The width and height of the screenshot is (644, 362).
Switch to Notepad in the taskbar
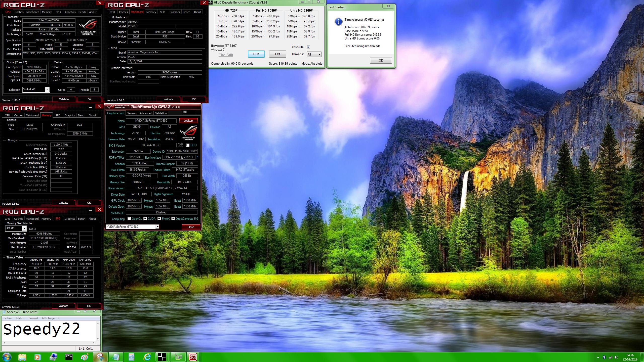(115, 357)
